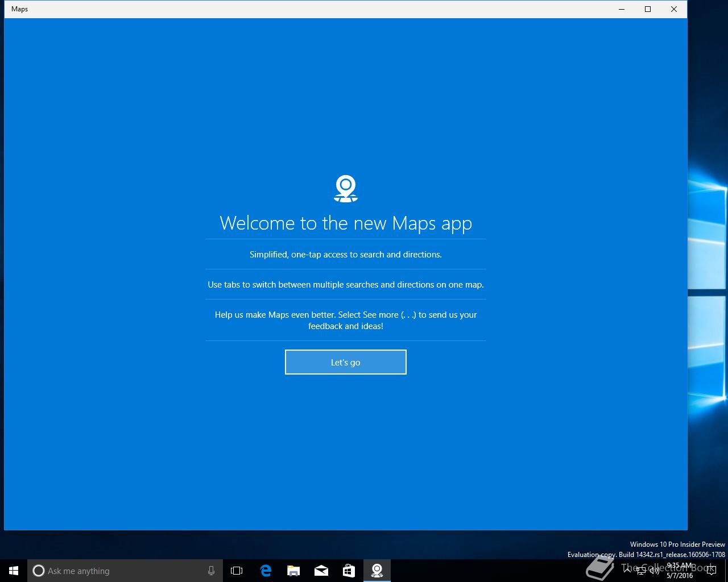The height and width of the screenshot is (582, 728).
Task: Click the Cortana search box
Action: coord(125,571)
